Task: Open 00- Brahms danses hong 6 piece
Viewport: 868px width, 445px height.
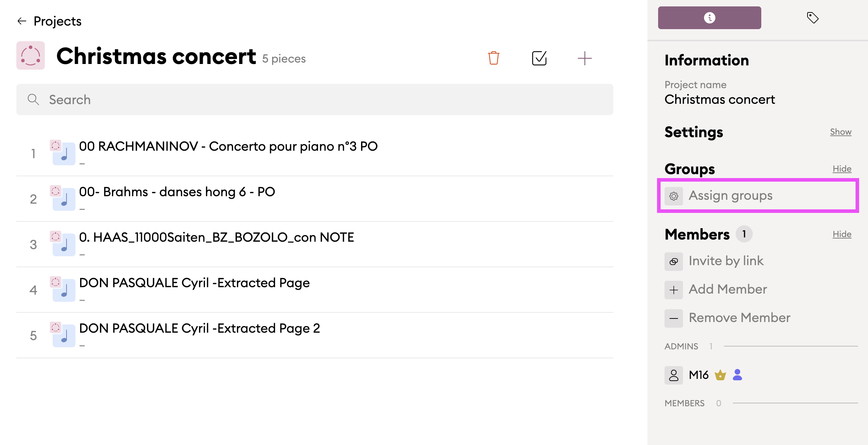Action: pos(177,192)
